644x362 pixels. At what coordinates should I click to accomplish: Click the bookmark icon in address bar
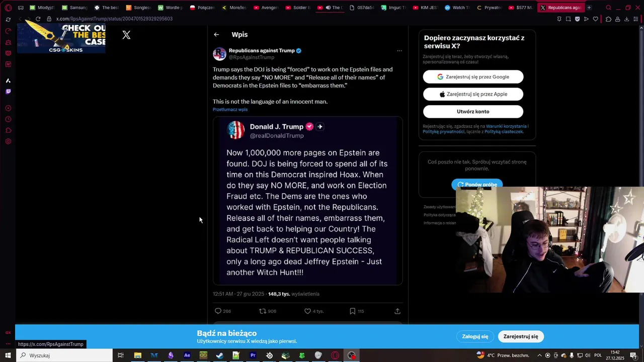[559, 19]
